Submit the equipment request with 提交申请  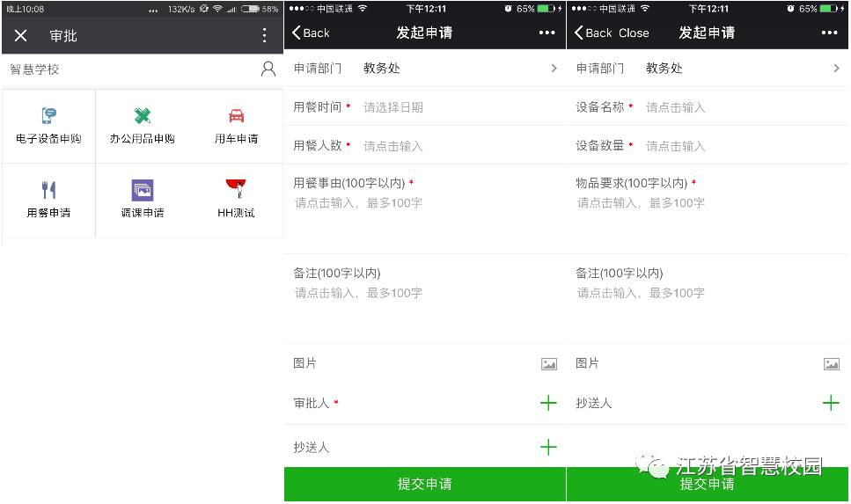click(x=708, y=484)
